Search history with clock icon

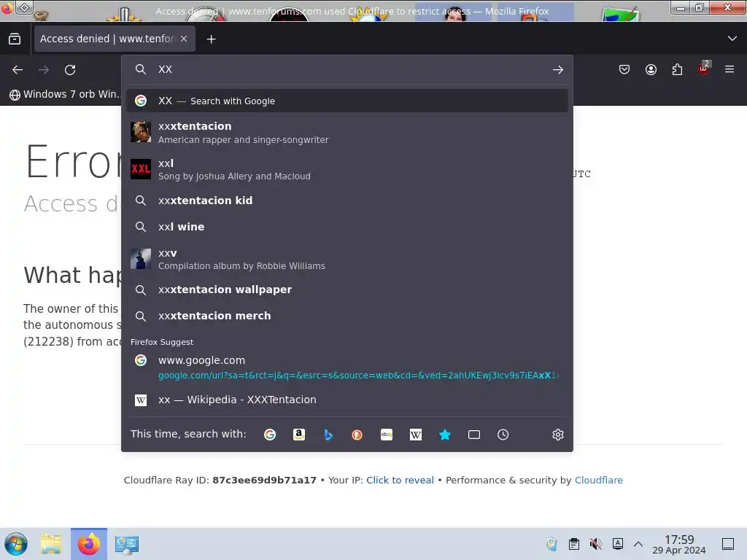pos(503,435)
